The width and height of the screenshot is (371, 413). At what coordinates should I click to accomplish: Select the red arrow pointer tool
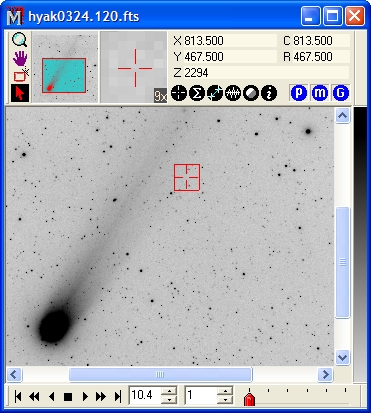[20, 93]
